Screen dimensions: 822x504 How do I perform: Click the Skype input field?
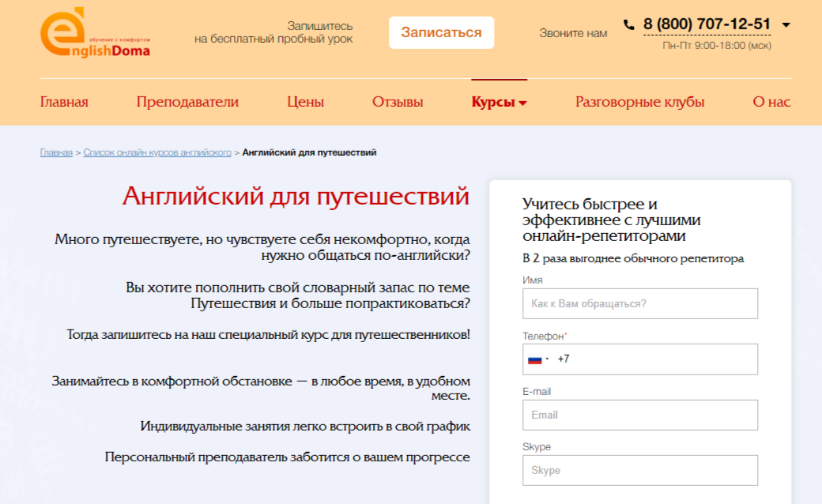click(640, 470)
